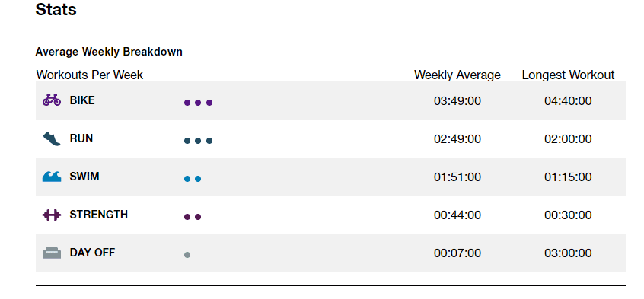This screenshot has height=299, width=644.
Task: Click the running shoe icon
Action: click(52, 138)
